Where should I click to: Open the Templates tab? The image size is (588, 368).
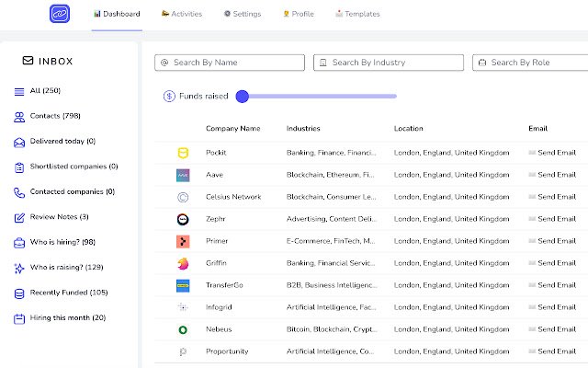click(x=357, y=14)
